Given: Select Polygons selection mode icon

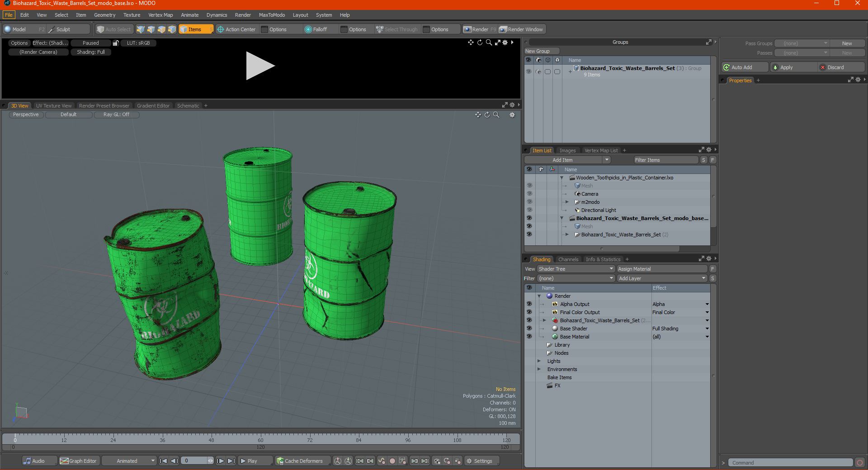Looking at the screenshot, I should 161,29.
